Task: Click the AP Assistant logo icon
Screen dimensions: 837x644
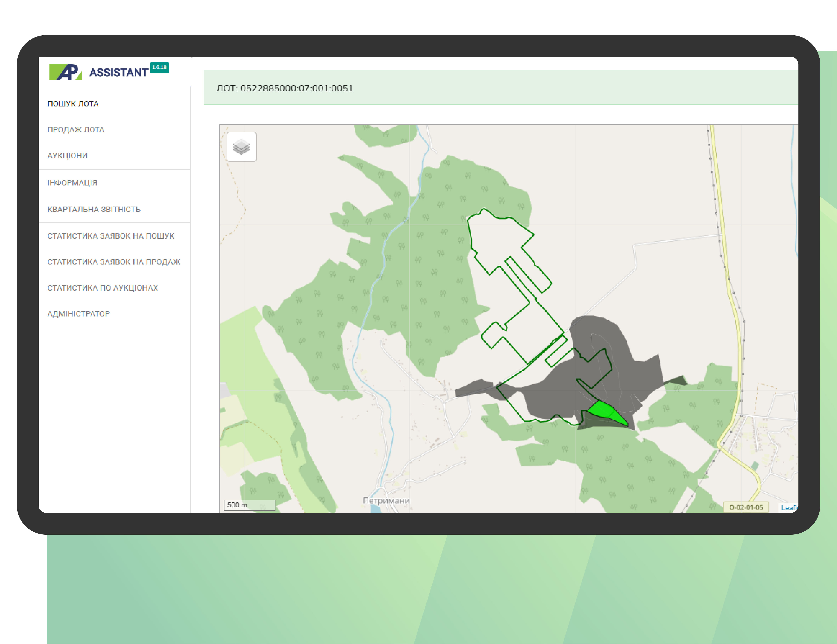Action: coord(65,72)
